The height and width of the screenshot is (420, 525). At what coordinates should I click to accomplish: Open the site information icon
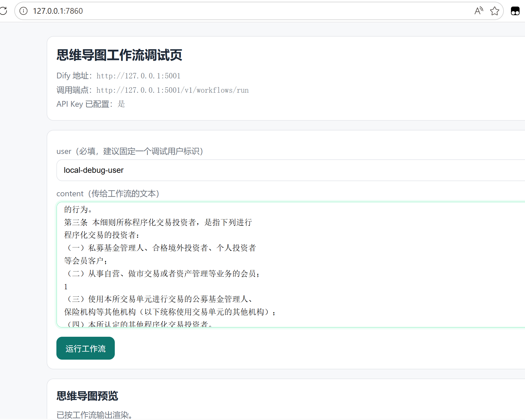(23, 11)
